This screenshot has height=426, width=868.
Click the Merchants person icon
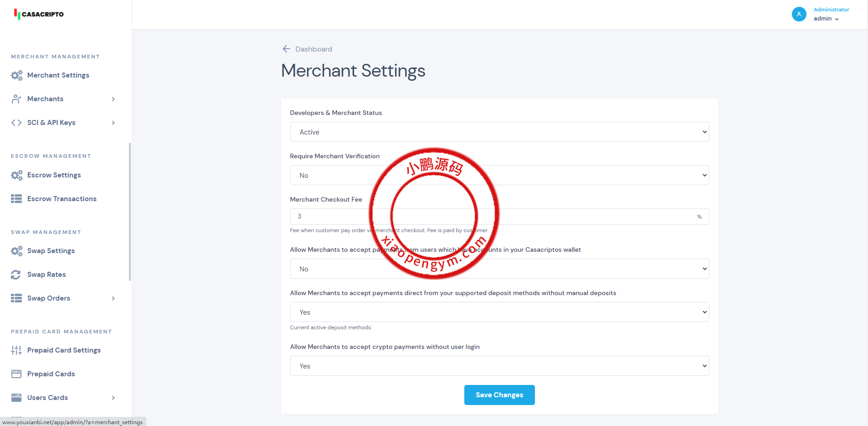coord(16,99)
